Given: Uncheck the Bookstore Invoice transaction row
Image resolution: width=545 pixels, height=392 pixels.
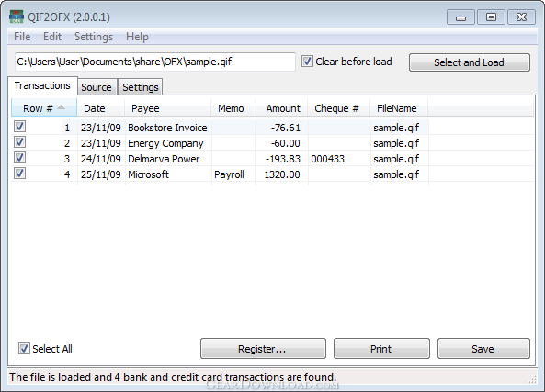Looking at the screenshot, I should 20,126.
